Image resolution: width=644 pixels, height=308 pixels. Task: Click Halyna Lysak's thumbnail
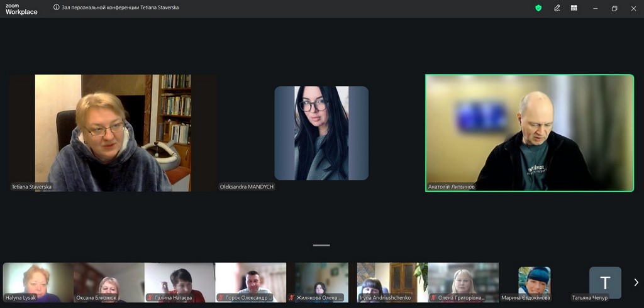pos(38,282)
